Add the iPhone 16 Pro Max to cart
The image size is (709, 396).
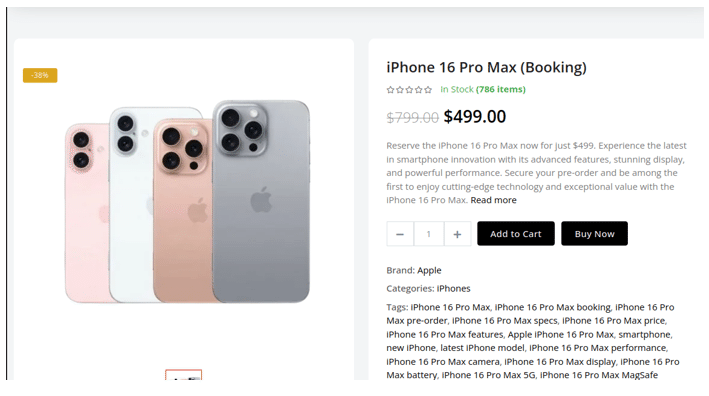pos(515,234)
